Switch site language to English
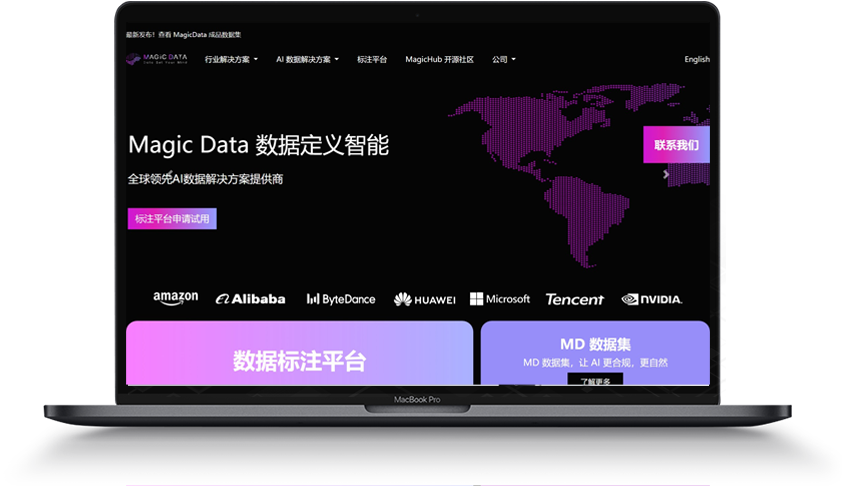Image resolution: width=842 pixels, height=486 pixels. pyautogui.click(x=697, y=60)
